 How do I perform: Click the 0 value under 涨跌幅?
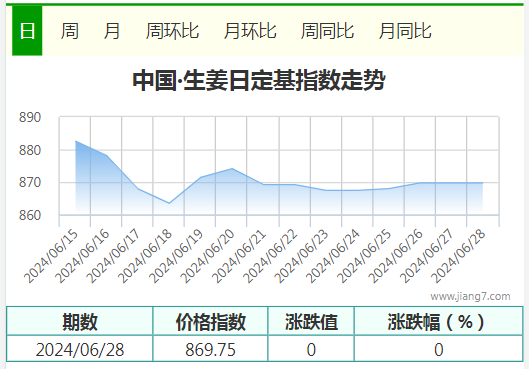coord(439,349)
